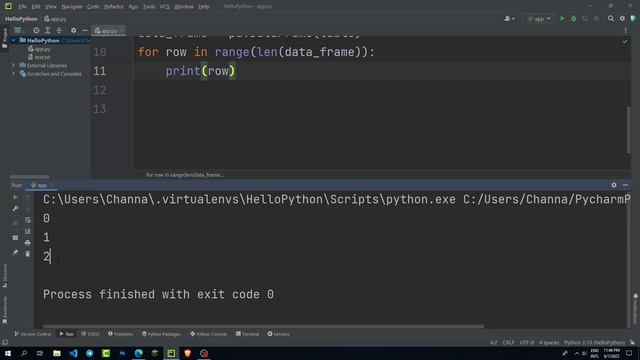Clear console output with trash icon
640x360 pixels.
coord(28,254)
